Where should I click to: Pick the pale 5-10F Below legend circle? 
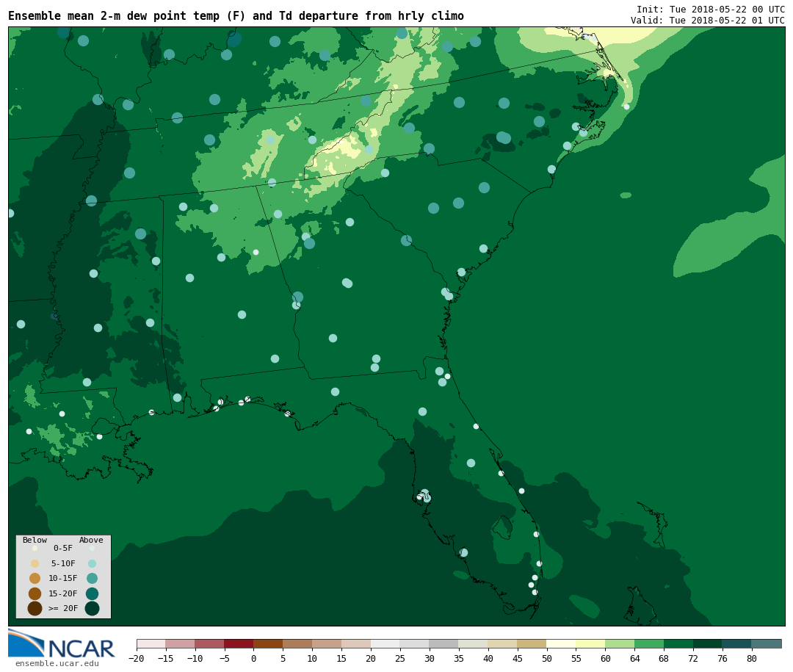(x=35, y=563)
